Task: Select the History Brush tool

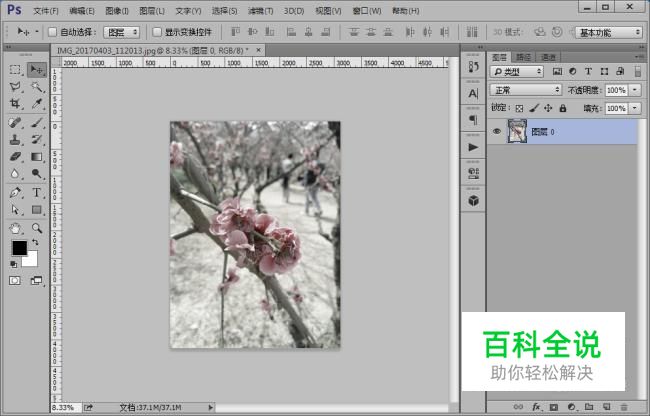Action: click(x=36, y=140)
